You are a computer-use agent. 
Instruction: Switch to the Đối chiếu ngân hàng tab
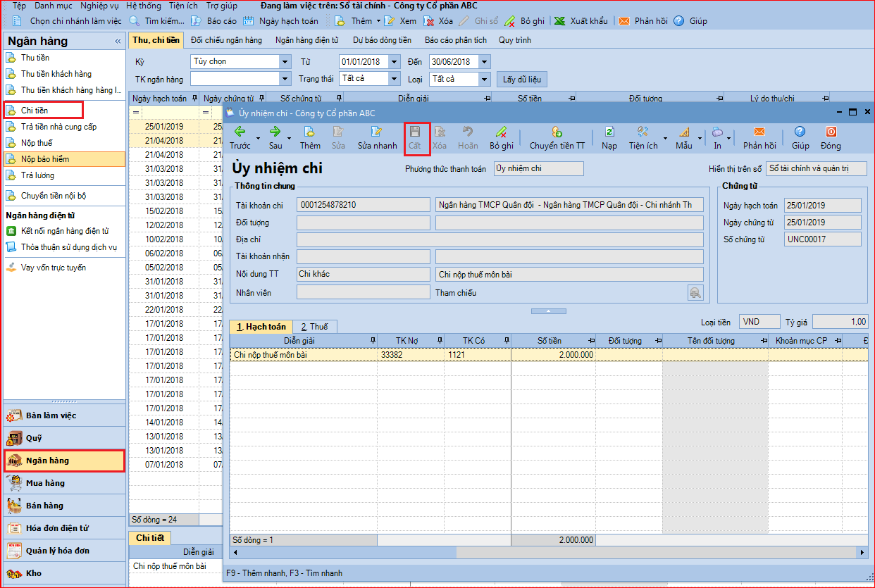coord(226,40)
